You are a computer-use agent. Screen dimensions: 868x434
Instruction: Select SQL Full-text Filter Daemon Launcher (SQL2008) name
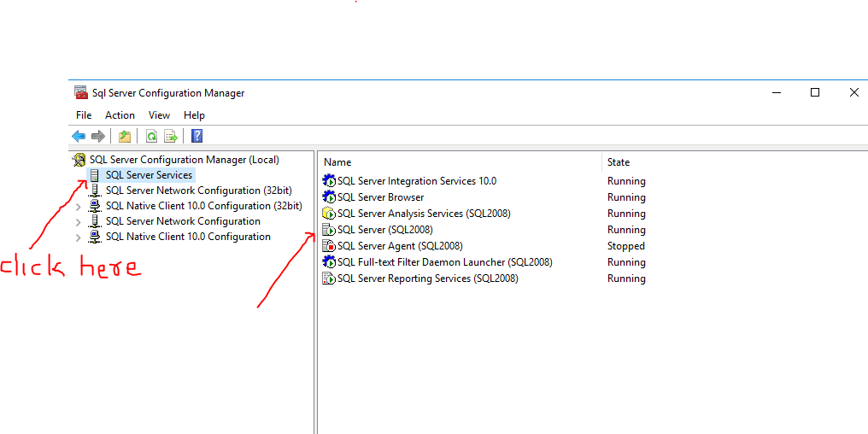[445, 261]
